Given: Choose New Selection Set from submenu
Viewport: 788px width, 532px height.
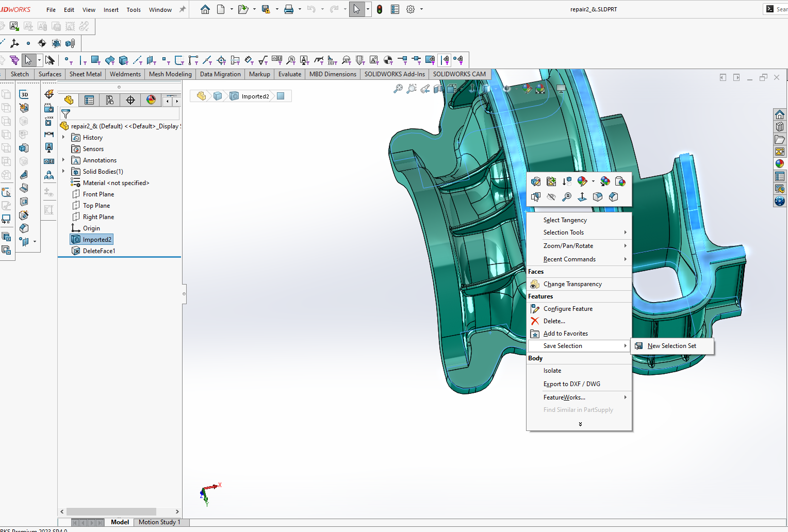Looking at the screenshot, I should 671,346.
